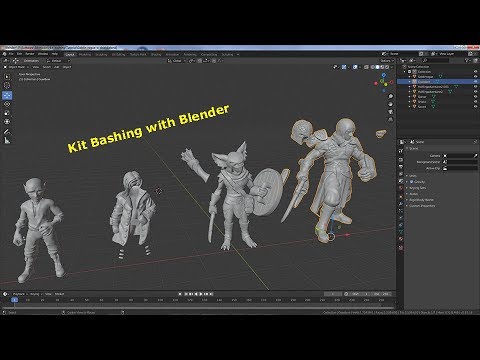Open the timeline Playback menu
The height and width of the screenshot is (360, 480).
click(x=19, y=294)
